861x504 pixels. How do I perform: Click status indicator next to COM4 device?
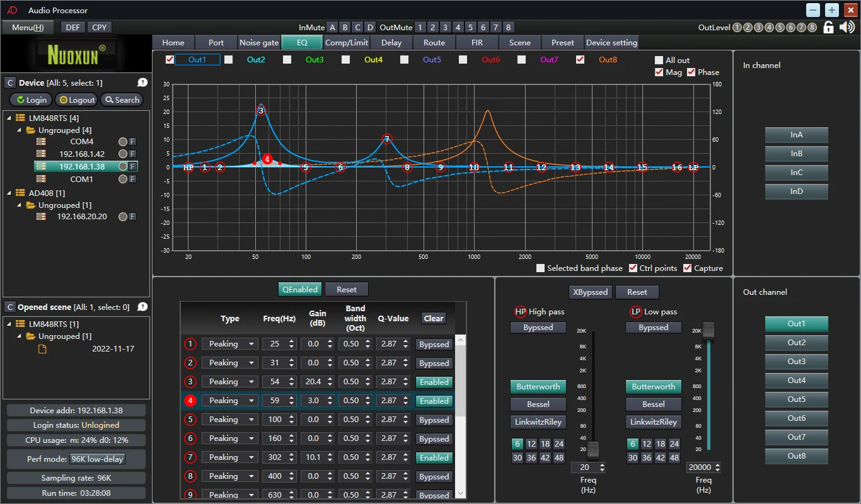coord(122,142)
